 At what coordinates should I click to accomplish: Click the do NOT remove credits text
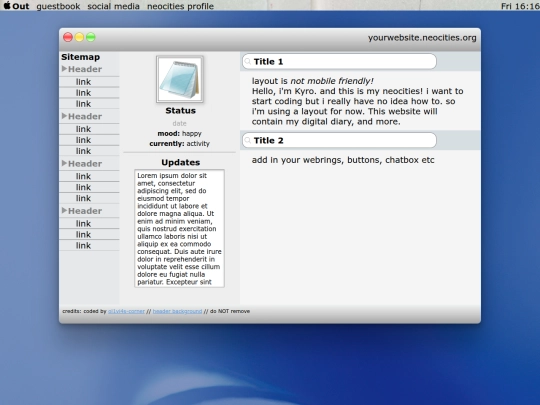click(x=230, y=311)
